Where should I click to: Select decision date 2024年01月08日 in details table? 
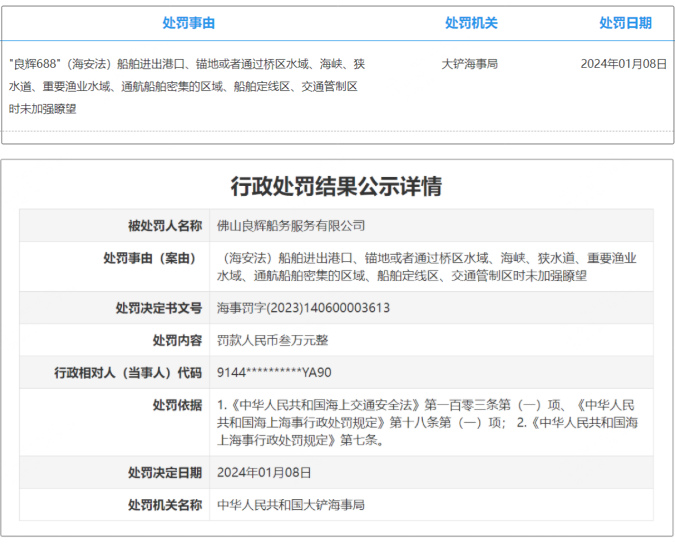coord(264,473)
